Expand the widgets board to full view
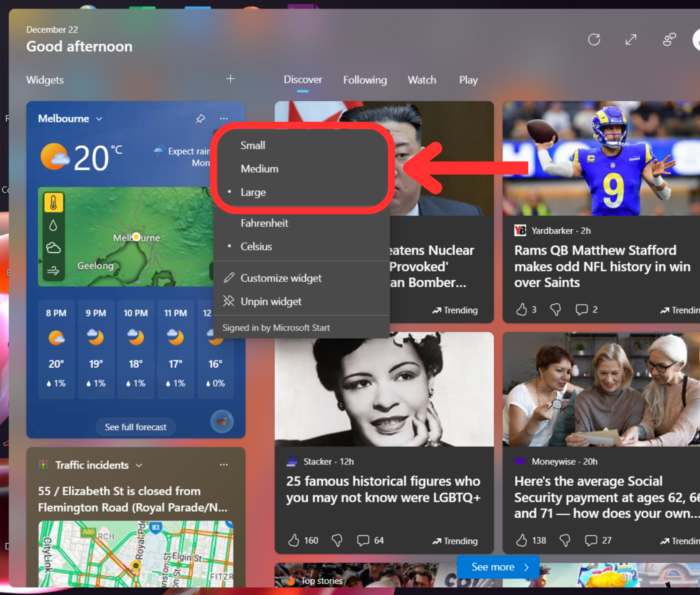This screenshot has height=595, width=700. [631, 39]
